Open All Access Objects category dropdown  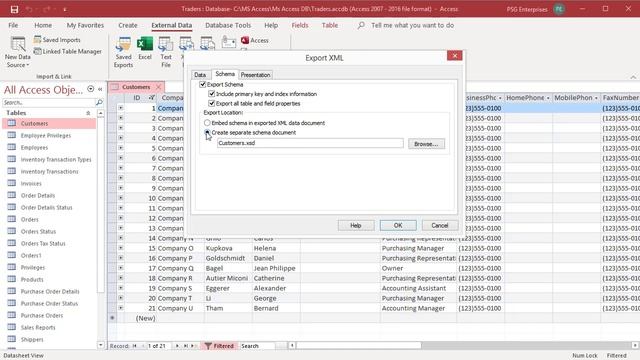(91, 89)
